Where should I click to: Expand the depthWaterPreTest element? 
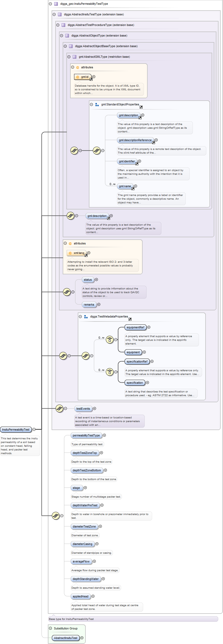click(102, 505)
